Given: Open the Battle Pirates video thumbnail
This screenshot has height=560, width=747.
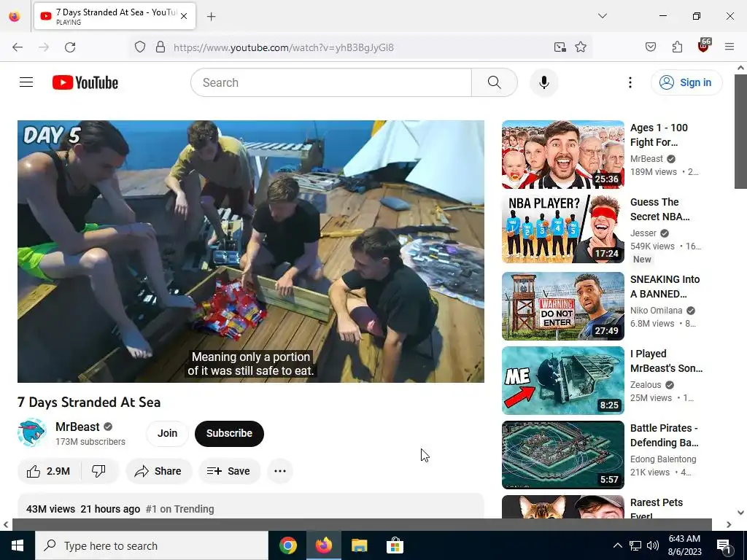Looking at the screenshot, I should (x=562, y=455).
